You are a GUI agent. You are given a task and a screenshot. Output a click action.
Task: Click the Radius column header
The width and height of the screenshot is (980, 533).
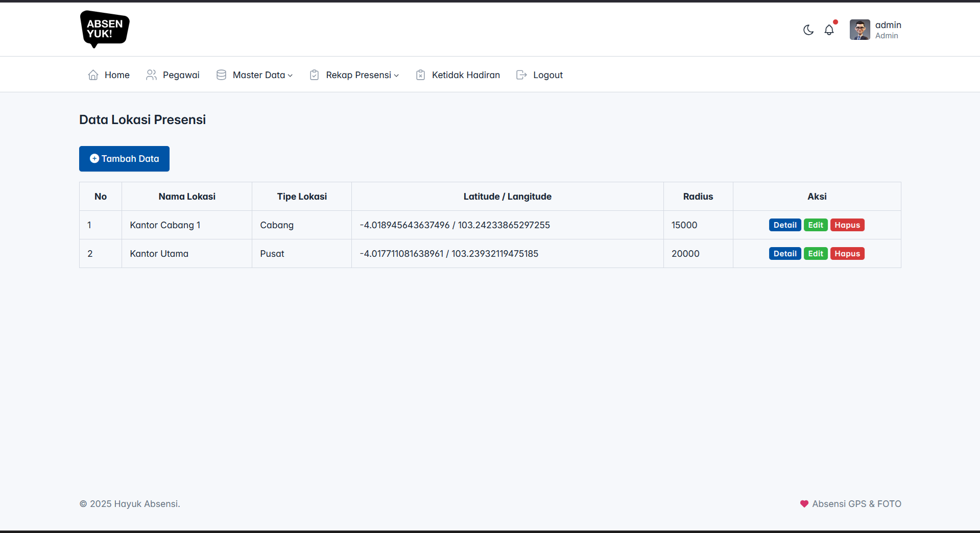[x=698, y=197]
